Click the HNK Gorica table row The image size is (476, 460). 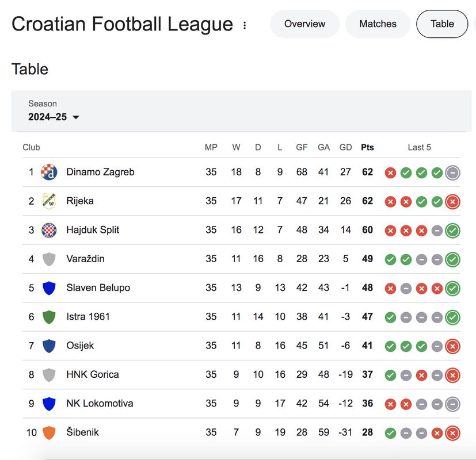pos(230,374)
